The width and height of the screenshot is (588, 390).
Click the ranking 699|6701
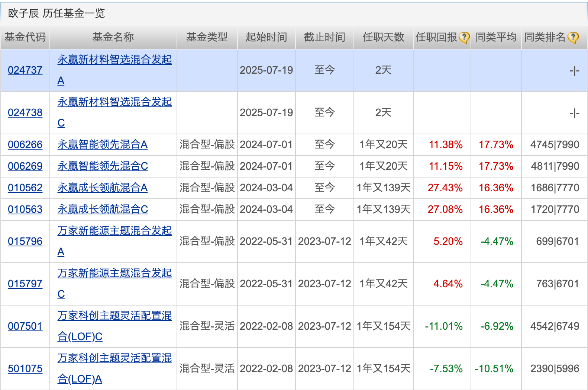pyautogui.click(x=558, y=241)
